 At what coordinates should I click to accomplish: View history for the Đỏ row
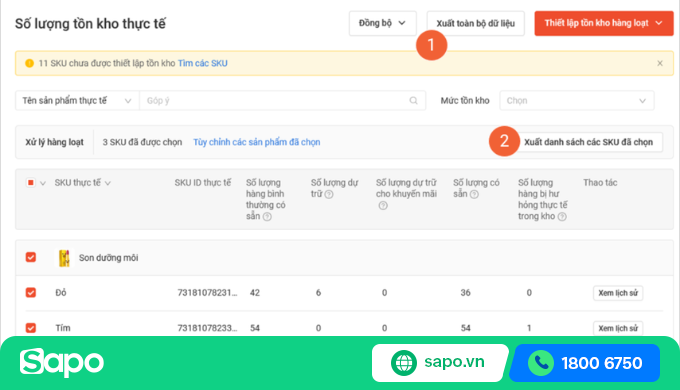coord(618,293)
